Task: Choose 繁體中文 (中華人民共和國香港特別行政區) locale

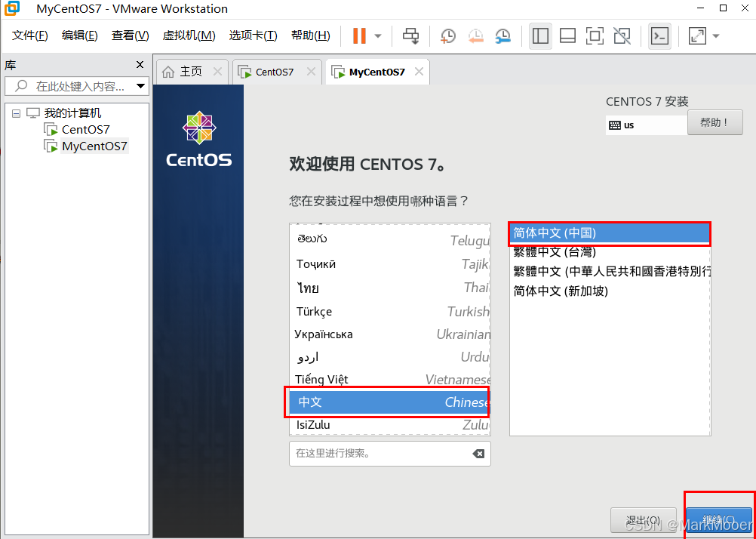Action: pos(610,272)
